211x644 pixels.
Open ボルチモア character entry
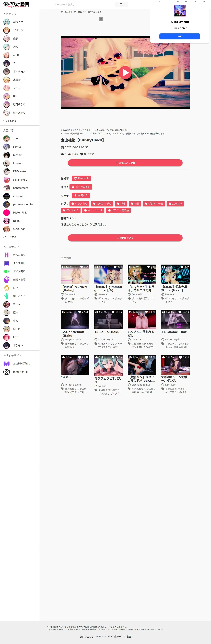click(19, 72)
